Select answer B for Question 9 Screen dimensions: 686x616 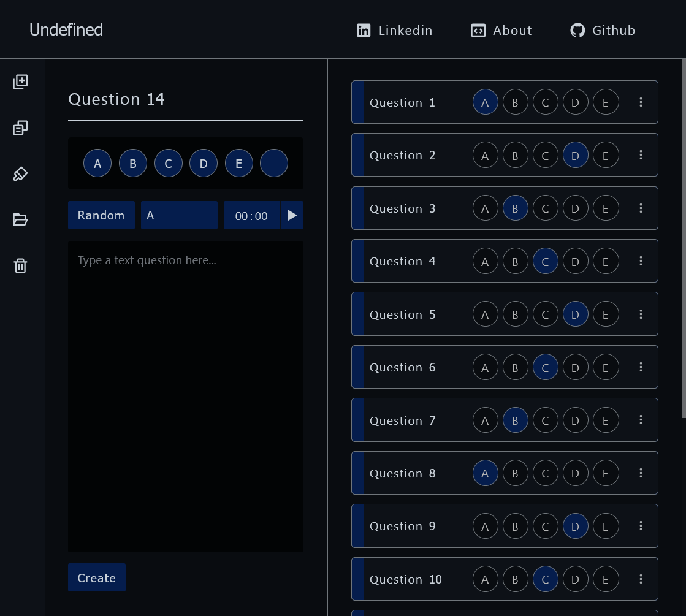[516, 526]
